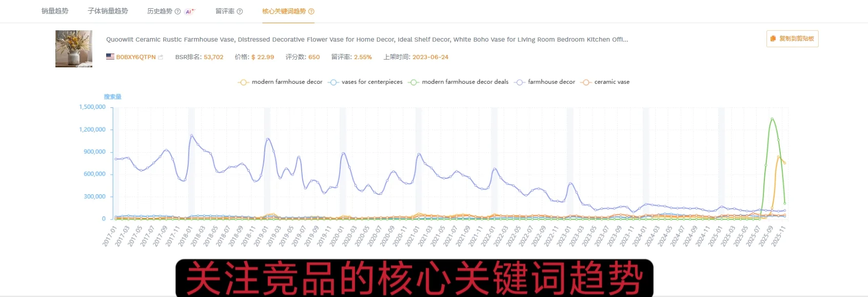Toggle the modern farmhouse decor deals legend series

click(459, 82)
